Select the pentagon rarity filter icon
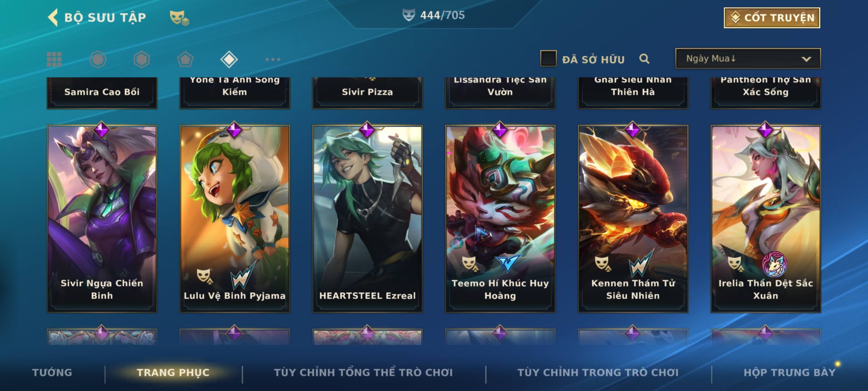Image resolution: width=868 pixels, height=391 pixels. coord(185,59)
